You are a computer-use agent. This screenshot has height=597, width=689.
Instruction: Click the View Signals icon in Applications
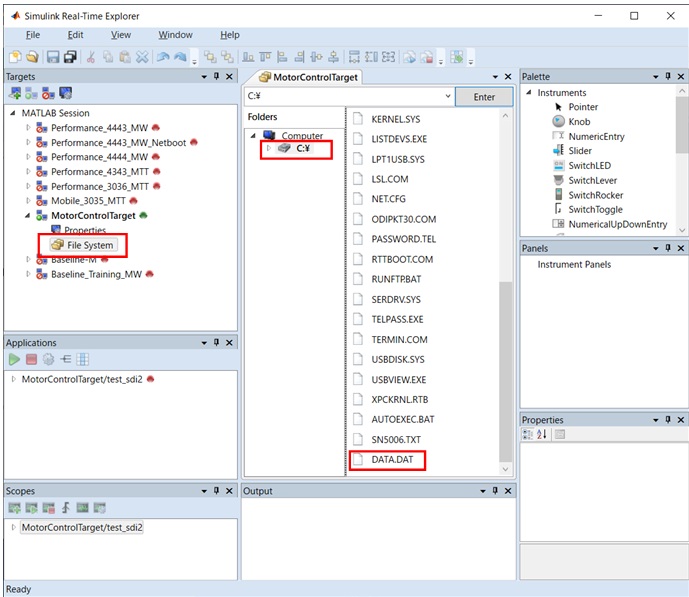coord(66,359)
